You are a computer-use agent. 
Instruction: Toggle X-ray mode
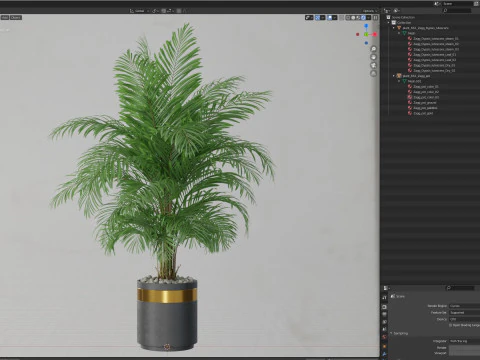pyautogui.click(x=341, y=18)
